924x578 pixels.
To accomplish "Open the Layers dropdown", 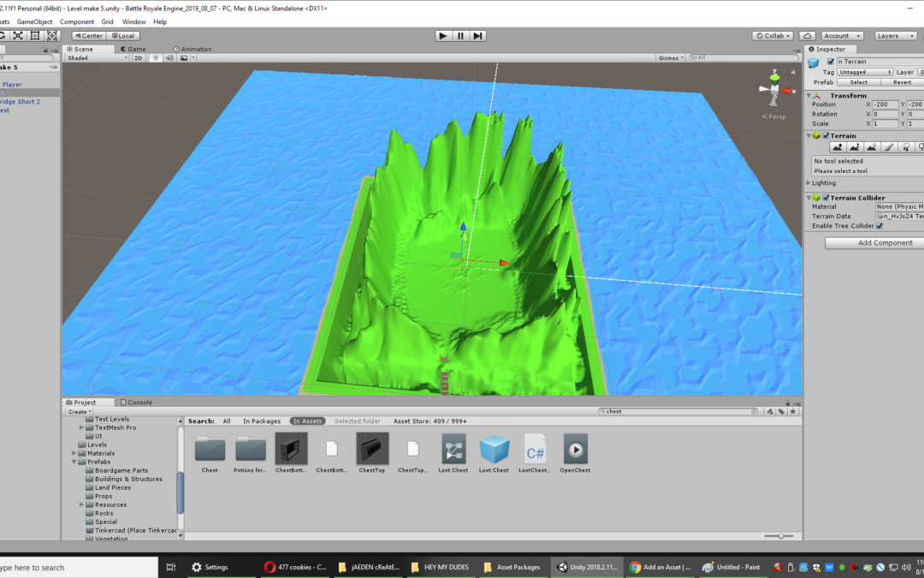I will [895, 36].
